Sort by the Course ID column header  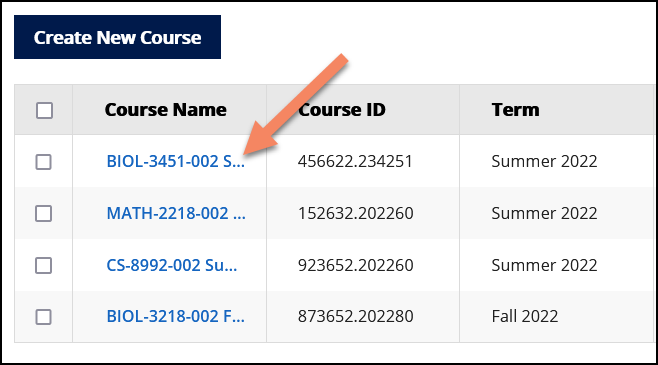(342, 110)
